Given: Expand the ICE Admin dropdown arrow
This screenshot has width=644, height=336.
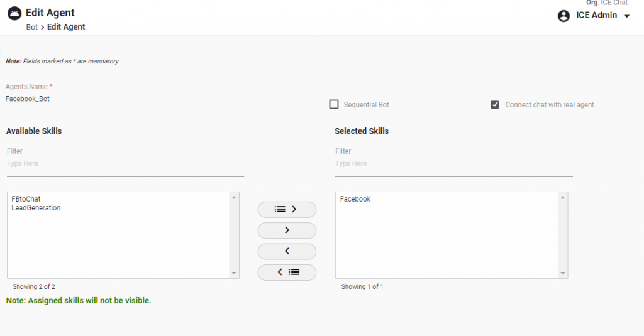Looking at the screenshot, I should [x=626, y=16].
